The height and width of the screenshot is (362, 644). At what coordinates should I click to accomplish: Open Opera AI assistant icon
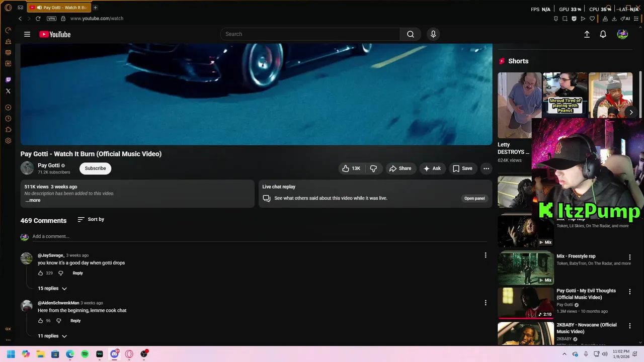625,19
